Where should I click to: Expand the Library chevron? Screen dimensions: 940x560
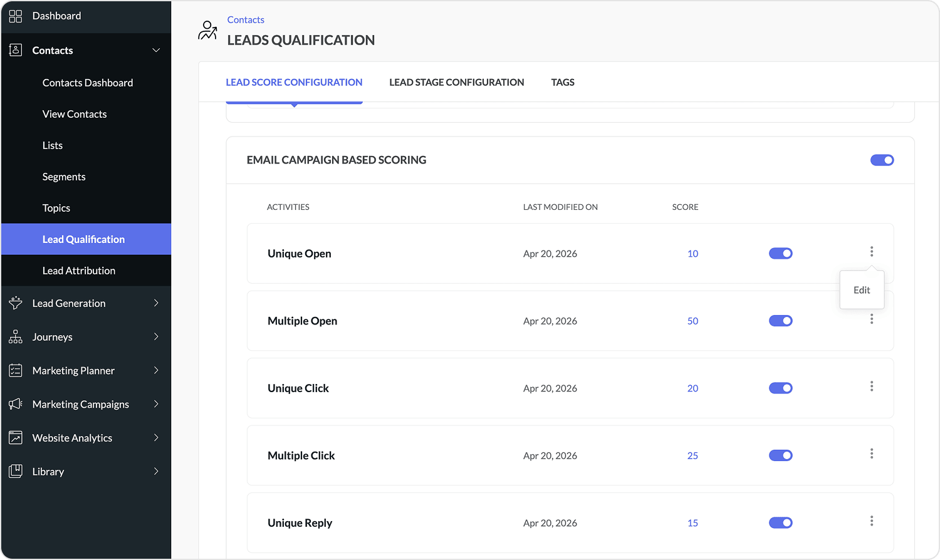tap(156, 471)
